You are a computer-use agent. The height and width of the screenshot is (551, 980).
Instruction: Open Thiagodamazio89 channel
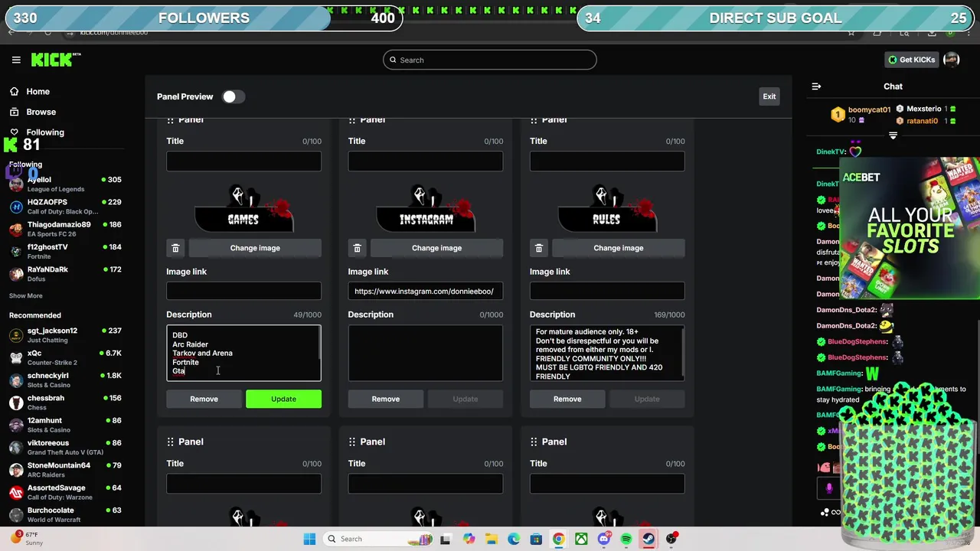click(x=65, y=229)
